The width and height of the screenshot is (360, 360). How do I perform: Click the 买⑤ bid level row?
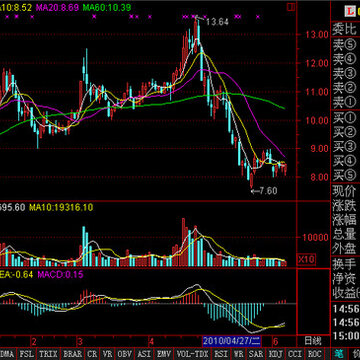point(345,175)
